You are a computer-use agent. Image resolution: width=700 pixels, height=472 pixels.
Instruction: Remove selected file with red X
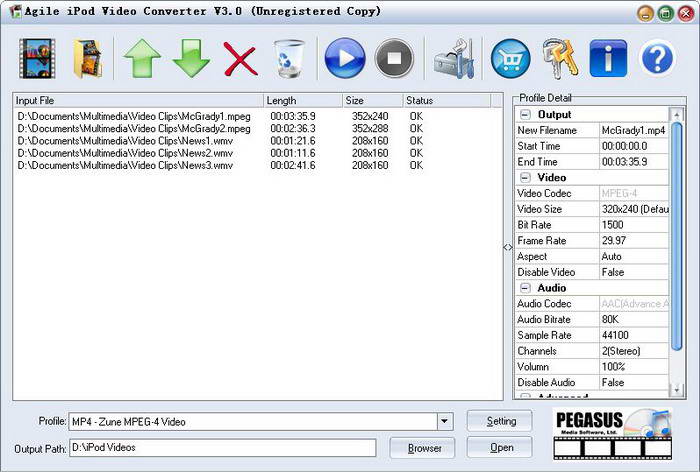coord(240,59)
